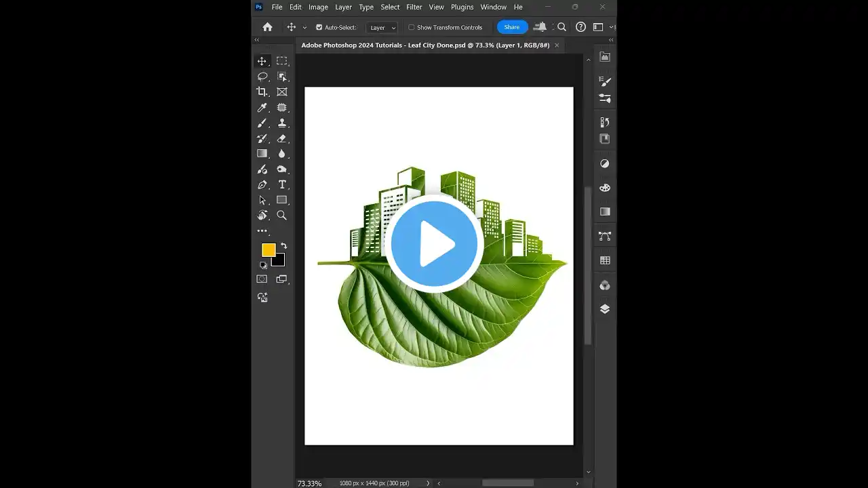Open the Layers panel icon
Viewport: 868px width, 488px height.
605,309
